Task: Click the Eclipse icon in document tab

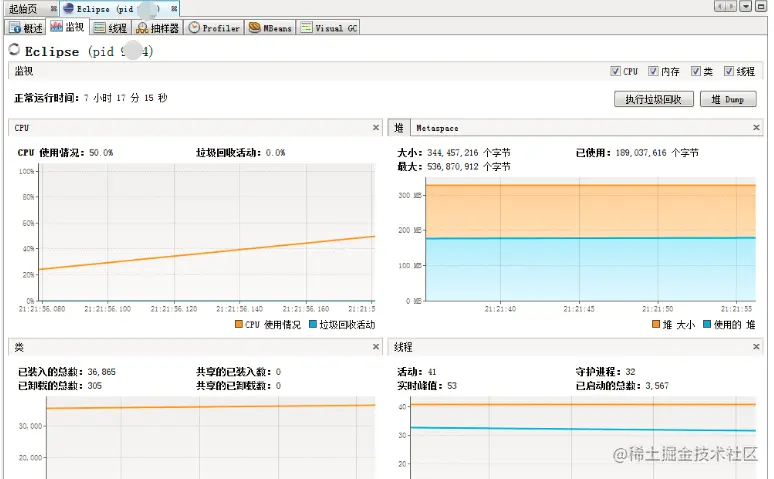Action: pyautogui.click(x=68, y=9)
